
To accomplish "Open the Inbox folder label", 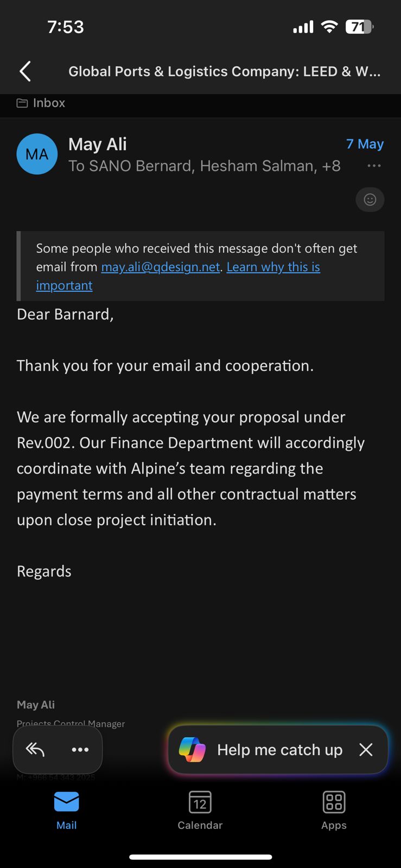I will (x=41, y=103).
